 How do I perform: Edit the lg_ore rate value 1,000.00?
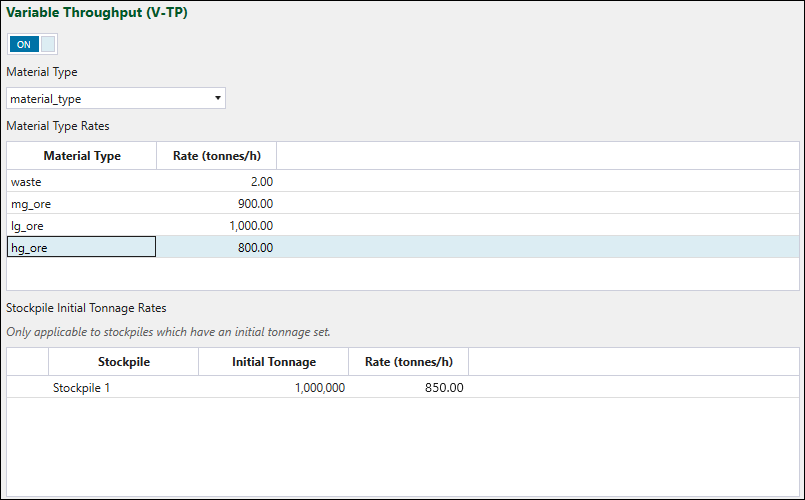coord(216,226)
